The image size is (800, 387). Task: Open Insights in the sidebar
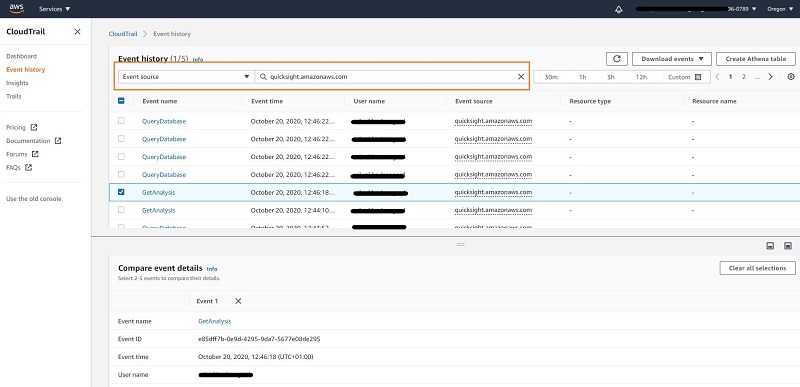(x=17, y=83)
